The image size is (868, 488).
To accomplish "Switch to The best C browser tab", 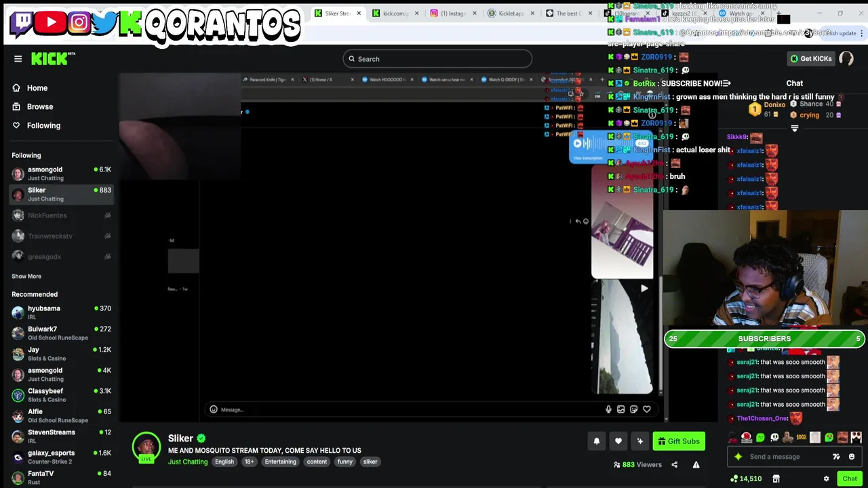I will pyautogui.click(x=568, y=14).
